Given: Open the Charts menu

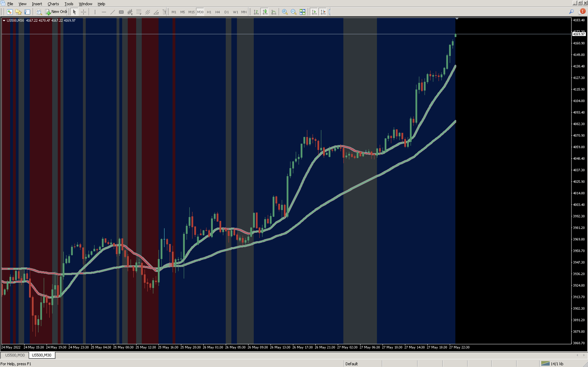Looking at the screenshot, I should (x=53, y=4).
